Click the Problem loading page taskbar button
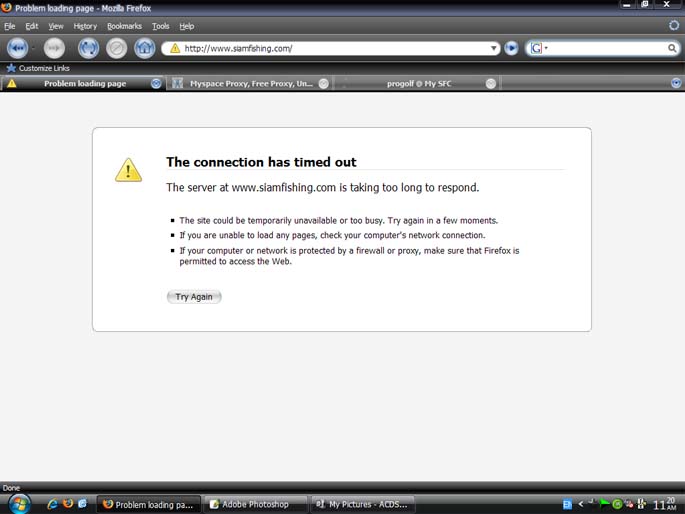The width and height of the screenshot is (685, 514). pyautogui.click(x=149, y=504)
